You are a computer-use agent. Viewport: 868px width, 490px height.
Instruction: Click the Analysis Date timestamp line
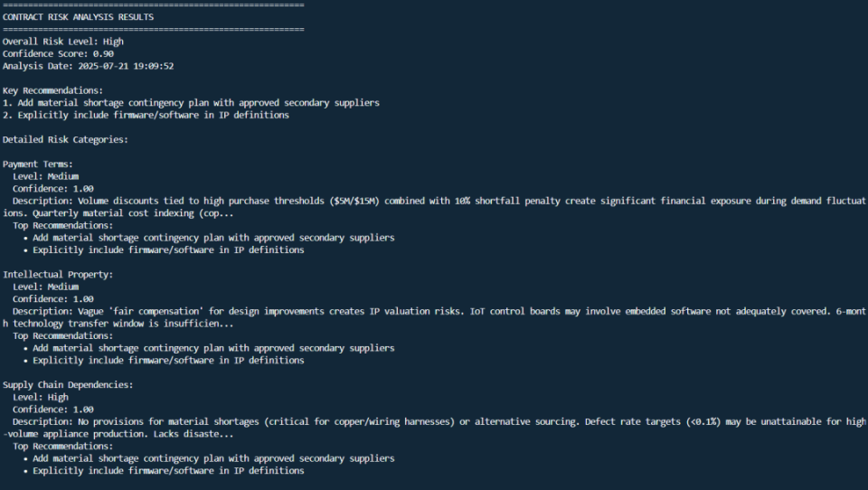[x=88, y=66]
